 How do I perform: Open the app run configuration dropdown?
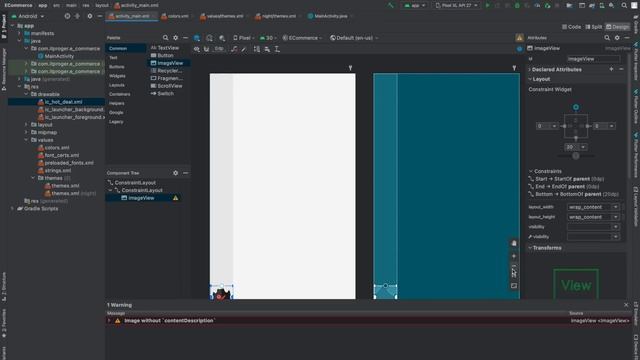coord(414,5)
